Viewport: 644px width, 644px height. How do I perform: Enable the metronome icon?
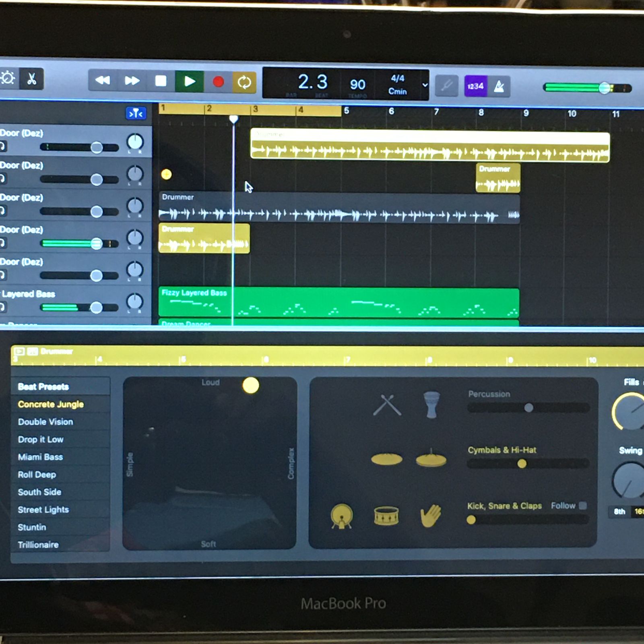499,87
